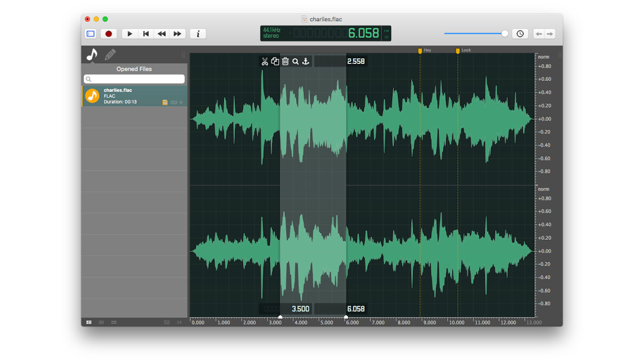Click the selection end handle on ruler
This screenshot has width=644, height=362.
coord(346,317)
